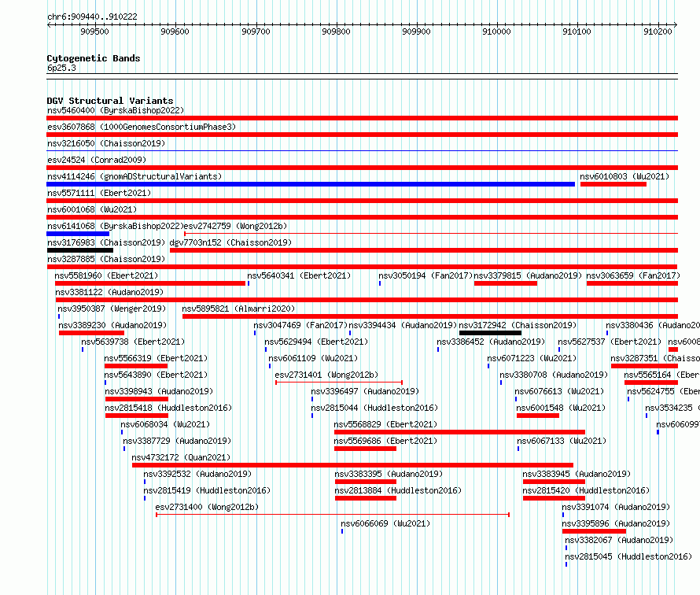Open nsv5640341 (Ebert2021) variant label
The image size is (700, 595).
point(299,275)
